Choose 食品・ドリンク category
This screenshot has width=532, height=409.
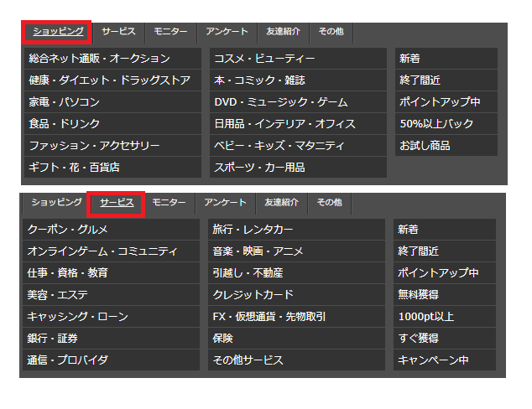tap(112, 124)
